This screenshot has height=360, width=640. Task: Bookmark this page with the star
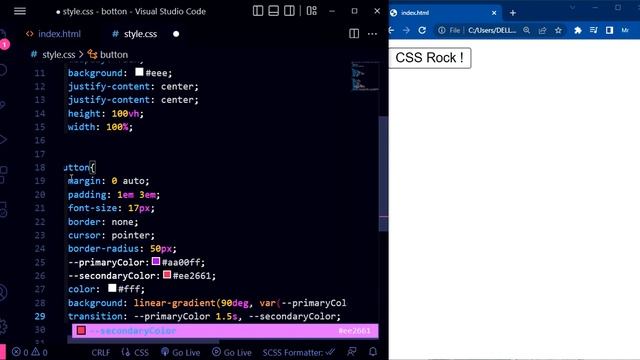point(558,30)
